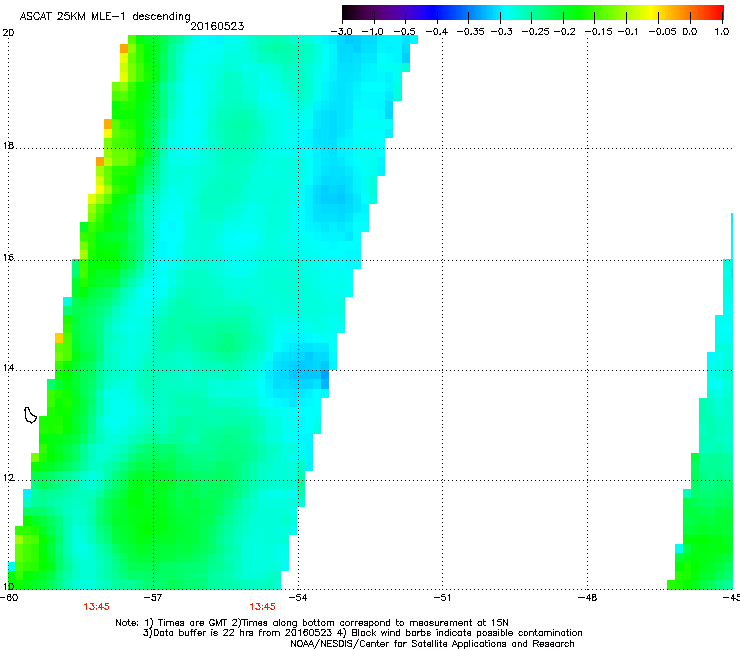Image resolution: width=740 pixels, height=650 pixels.
Task: Click the latitude label '12'
Action: point(8,478)
